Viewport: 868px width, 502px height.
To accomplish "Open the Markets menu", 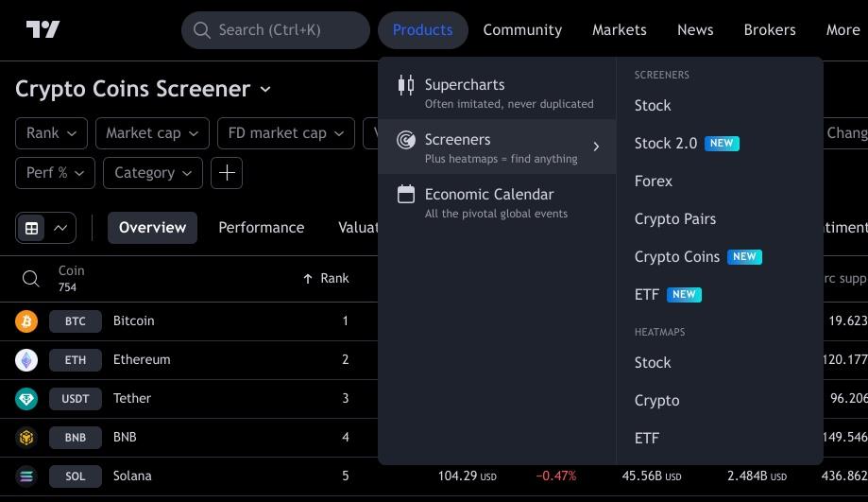I will [x=620, y=30].
